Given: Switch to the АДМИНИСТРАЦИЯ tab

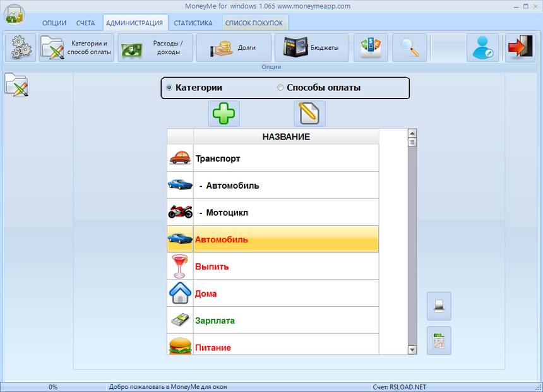Looking at the screenshot, I should (x=134, y=23).
